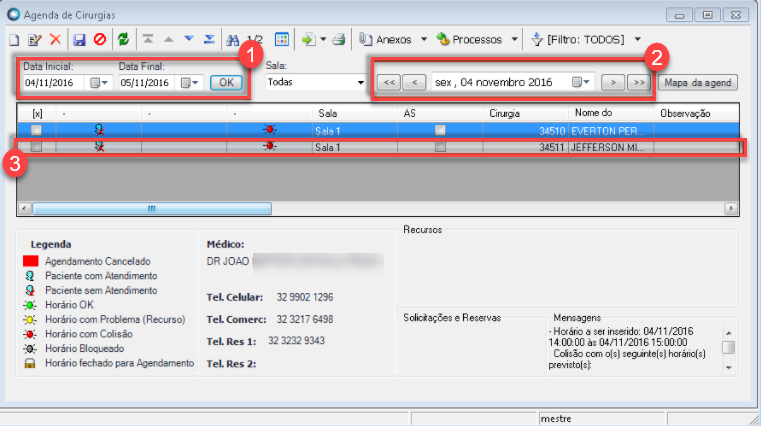This screenshot has width=761, height=426.
Task: Click the new record blank page icon
Action: point(14,40)
